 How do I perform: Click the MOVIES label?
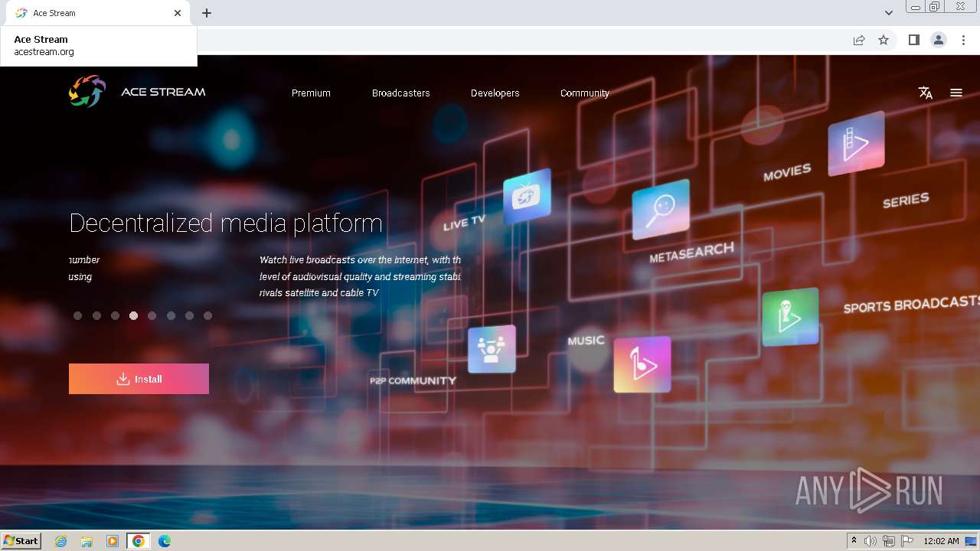coord(787,172)
